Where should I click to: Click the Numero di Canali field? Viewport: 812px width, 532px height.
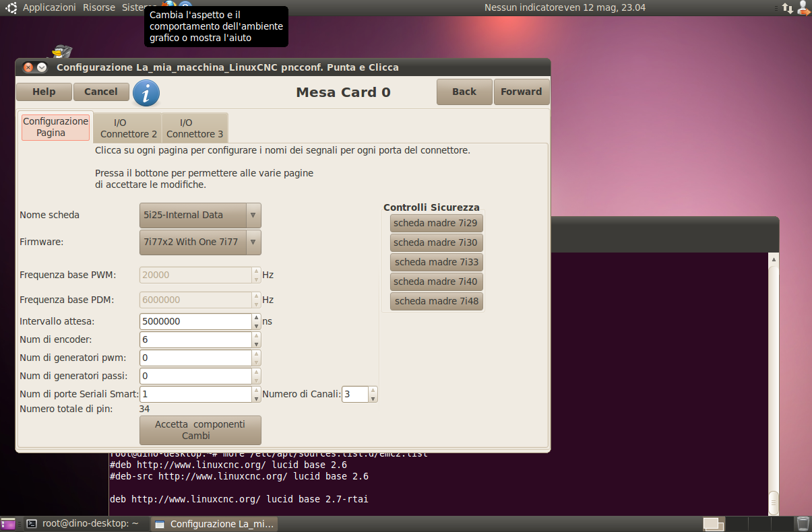(355, 395)
